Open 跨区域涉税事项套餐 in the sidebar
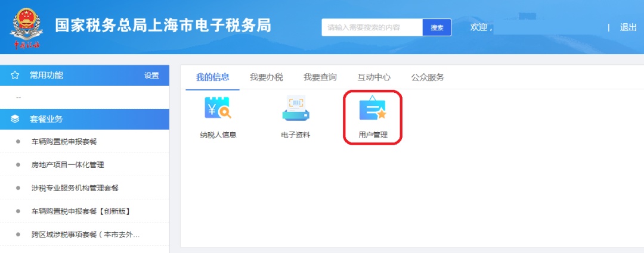The image size is (644, 253). pyautogui.click(x=85, y=235)
